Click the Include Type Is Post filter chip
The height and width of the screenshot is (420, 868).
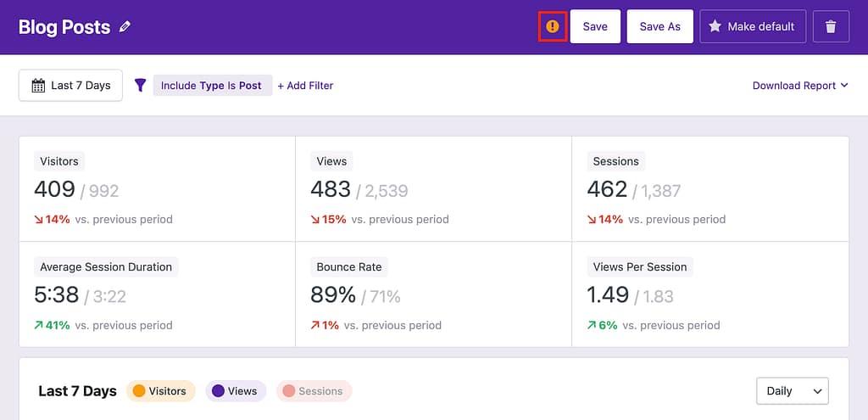tap(212, 85)
